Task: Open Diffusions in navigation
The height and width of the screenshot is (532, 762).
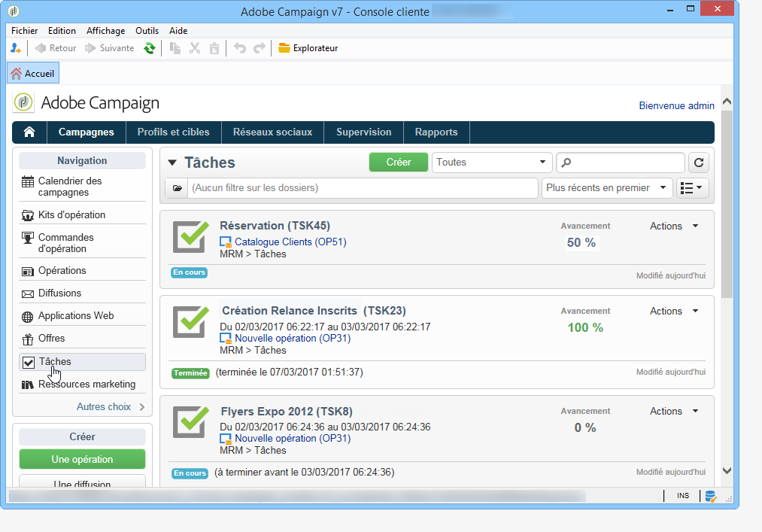Action: (x=82, y=293)
